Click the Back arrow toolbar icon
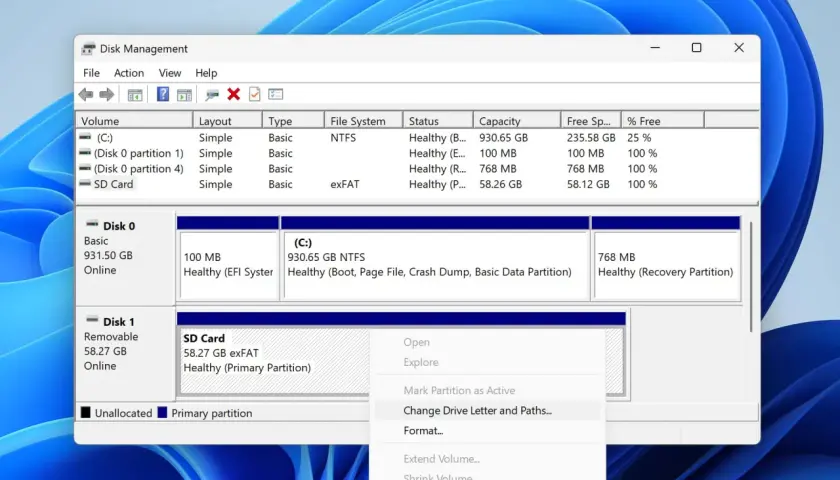This screenshot has width=840, height=480. (x=86, y=95)
